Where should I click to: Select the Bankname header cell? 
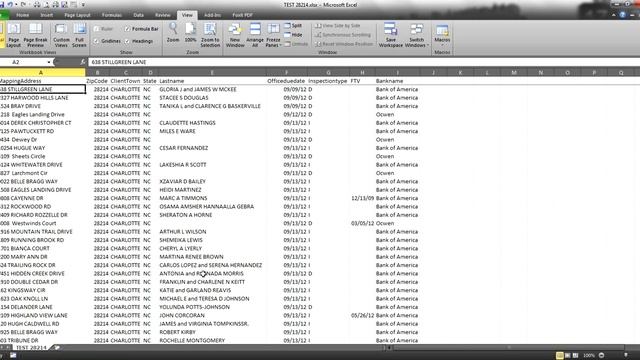(398, 81)
